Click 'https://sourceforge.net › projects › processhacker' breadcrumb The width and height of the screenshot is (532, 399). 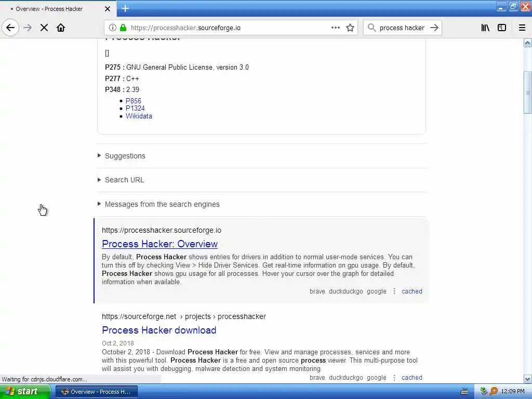[184, 316]
